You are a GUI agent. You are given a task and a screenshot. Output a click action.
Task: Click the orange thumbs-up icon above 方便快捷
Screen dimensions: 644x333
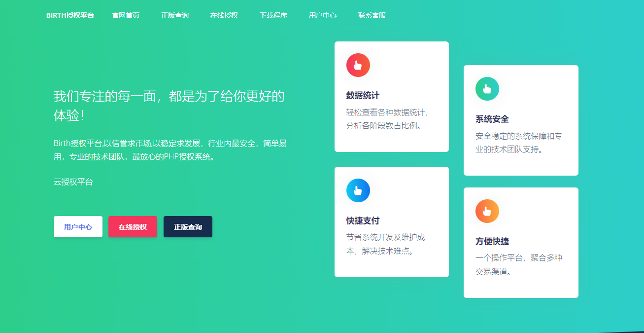pyautogui.click(x=487, y=211)
